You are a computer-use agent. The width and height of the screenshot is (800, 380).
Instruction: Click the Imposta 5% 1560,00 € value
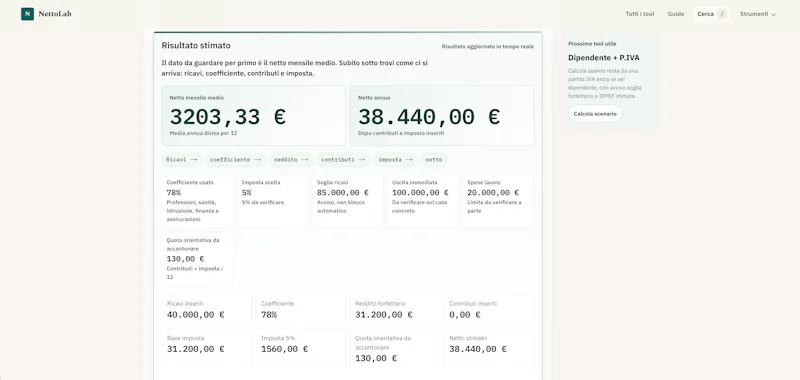click(x=285, y=349)
